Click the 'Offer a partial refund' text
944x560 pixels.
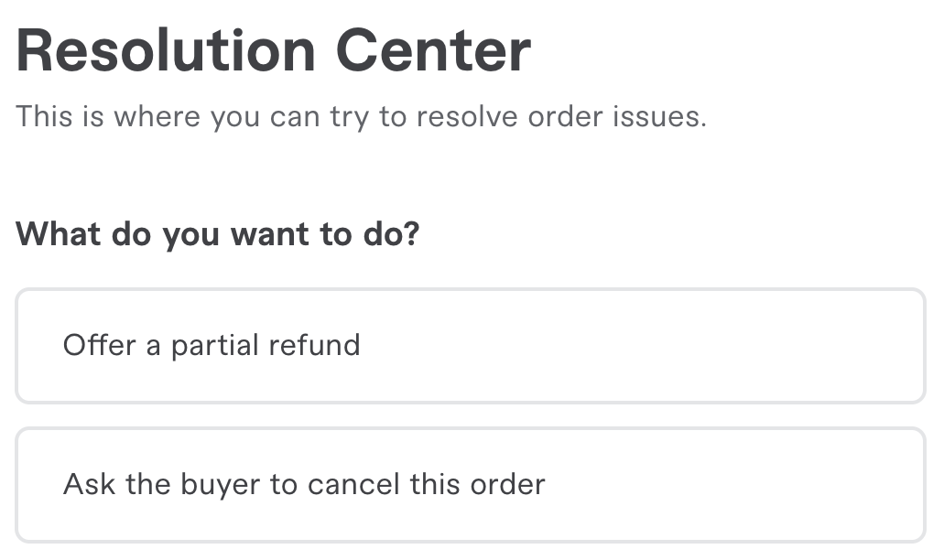(x=212, y=346)
